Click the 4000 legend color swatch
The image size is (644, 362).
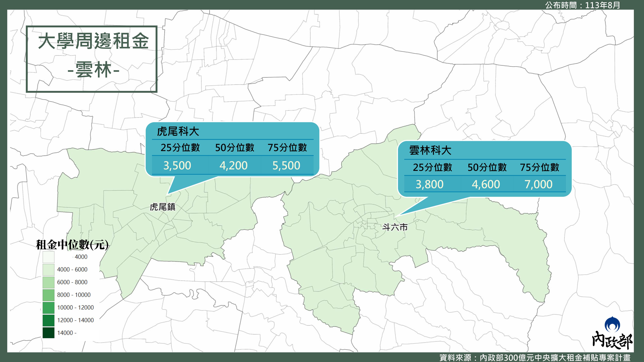[x=48, y=257]
